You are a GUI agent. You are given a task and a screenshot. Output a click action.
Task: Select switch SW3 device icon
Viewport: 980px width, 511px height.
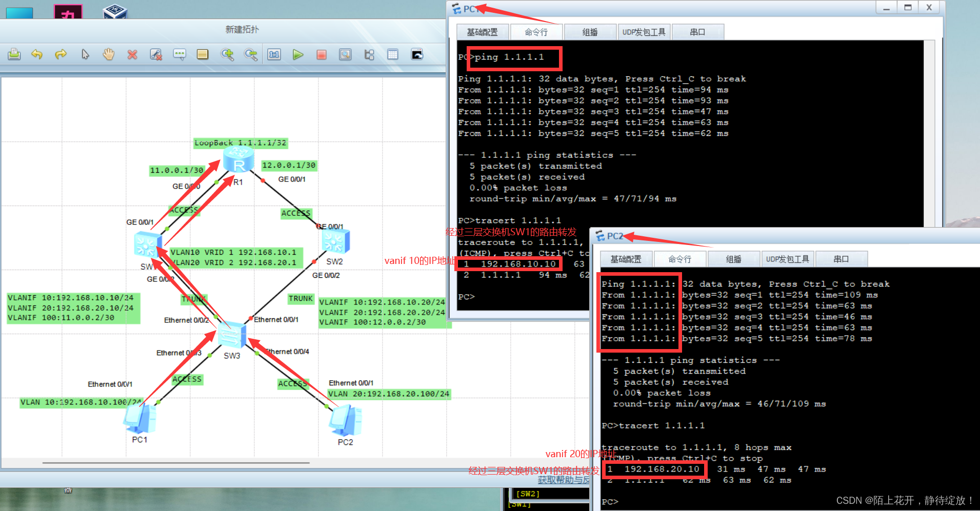(232, 335)
